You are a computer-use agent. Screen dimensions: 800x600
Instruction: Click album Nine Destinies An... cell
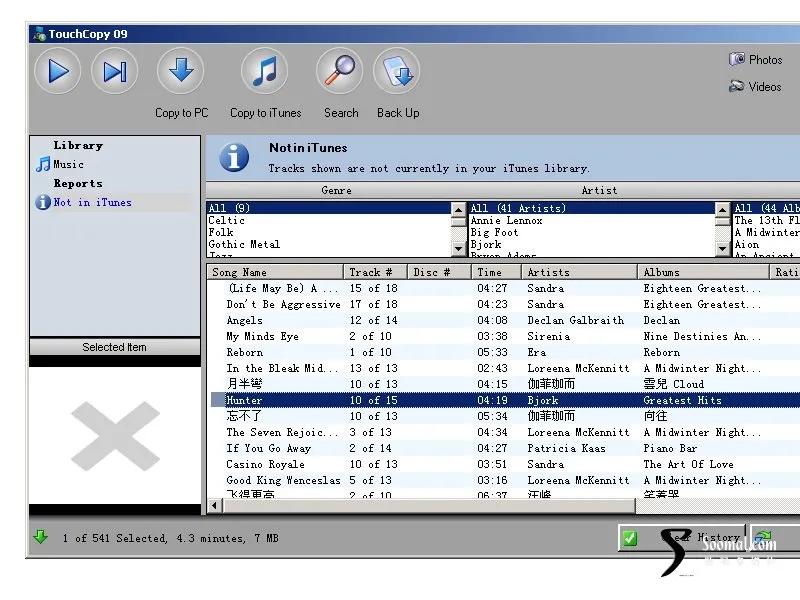(x=702, y=336)
